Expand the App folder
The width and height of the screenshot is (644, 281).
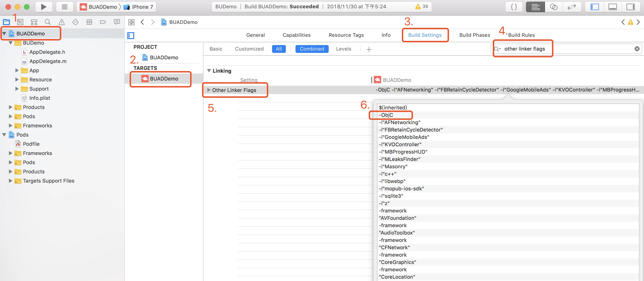(x=17, y=70)
